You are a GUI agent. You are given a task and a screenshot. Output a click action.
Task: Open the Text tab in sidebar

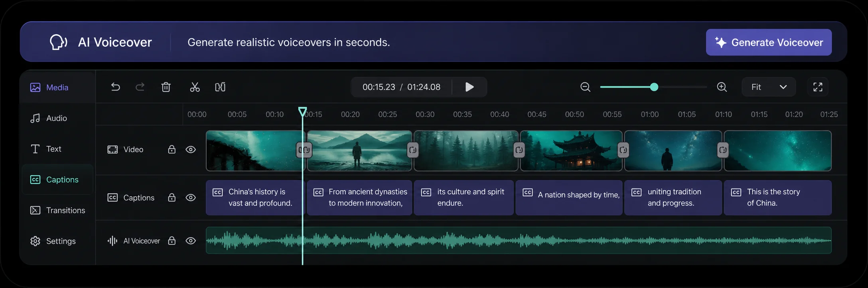click(x=57, y=149)
